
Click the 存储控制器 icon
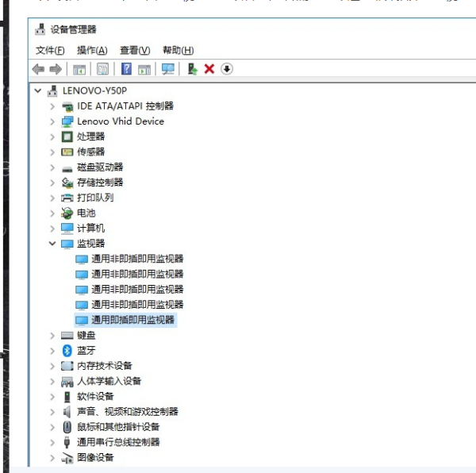tap(67, 183)
